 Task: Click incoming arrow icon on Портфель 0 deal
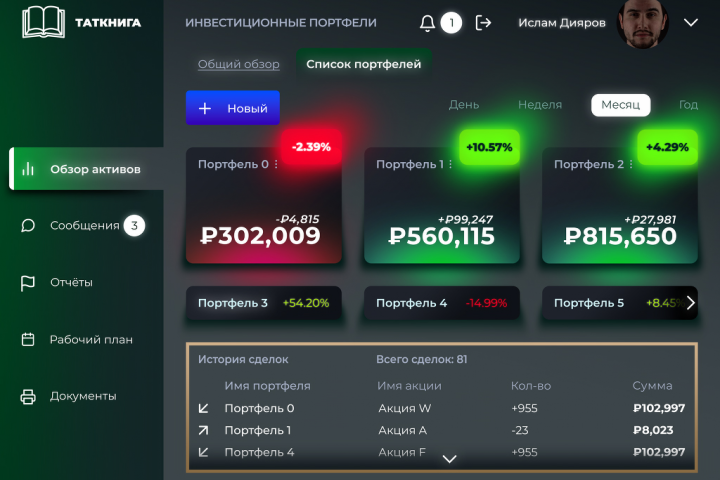pyautogui.click(x=203, y=408)
